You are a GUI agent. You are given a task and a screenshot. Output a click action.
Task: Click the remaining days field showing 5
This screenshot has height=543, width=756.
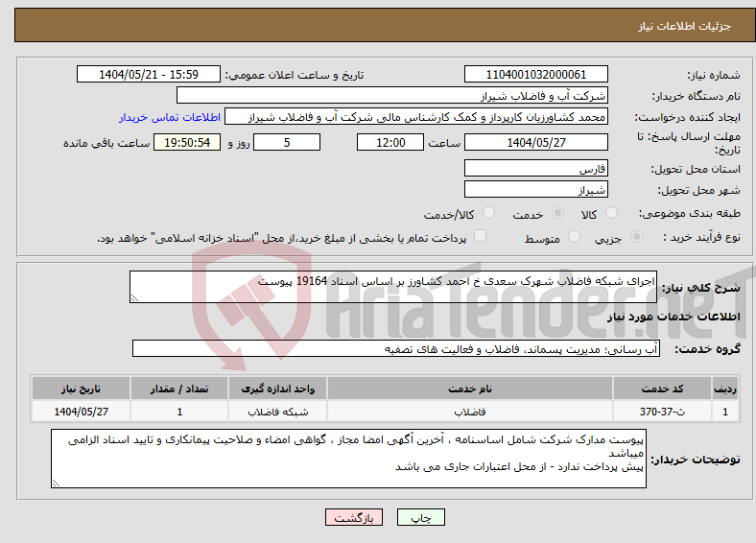pyautogui.click(x=287, y=142)
